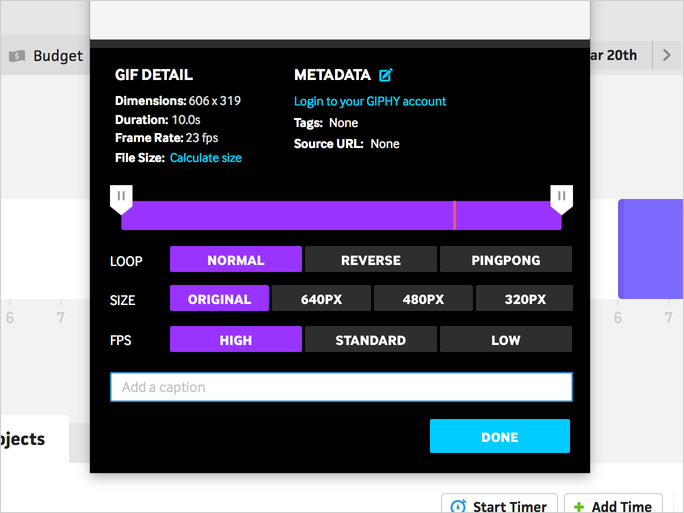Image resolution: width=684 pixels, height=513 pixels.
Task: Click the Start Timer clock icon
Action: tap(458, 506)
